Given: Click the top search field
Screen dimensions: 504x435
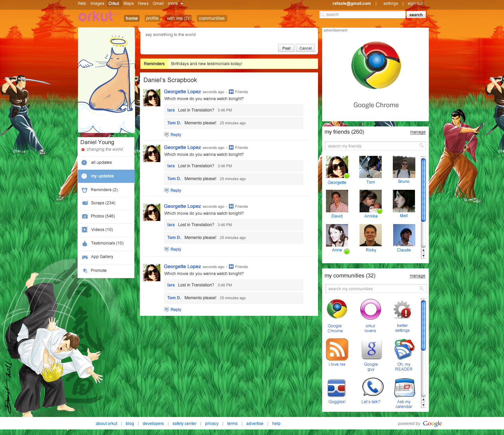Looking at the screenshot, I should tap(362, 15).
